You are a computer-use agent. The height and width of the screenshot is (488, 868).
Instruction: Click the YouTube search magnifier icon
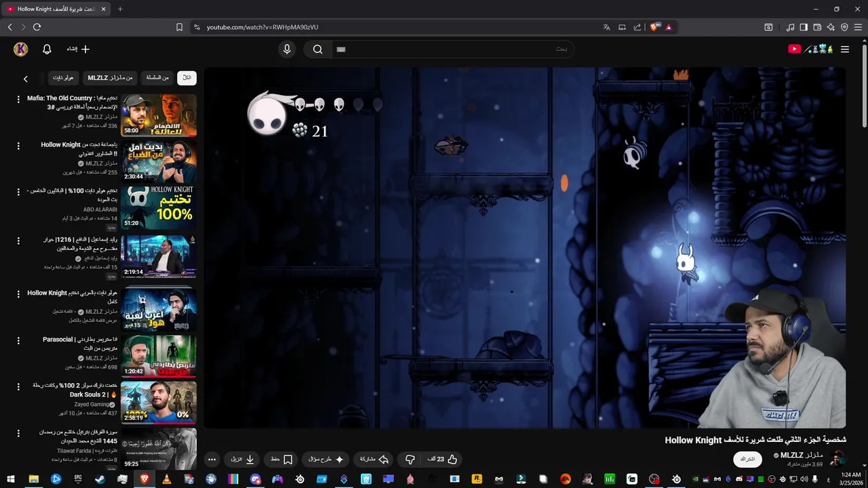[x=317, y=49]
